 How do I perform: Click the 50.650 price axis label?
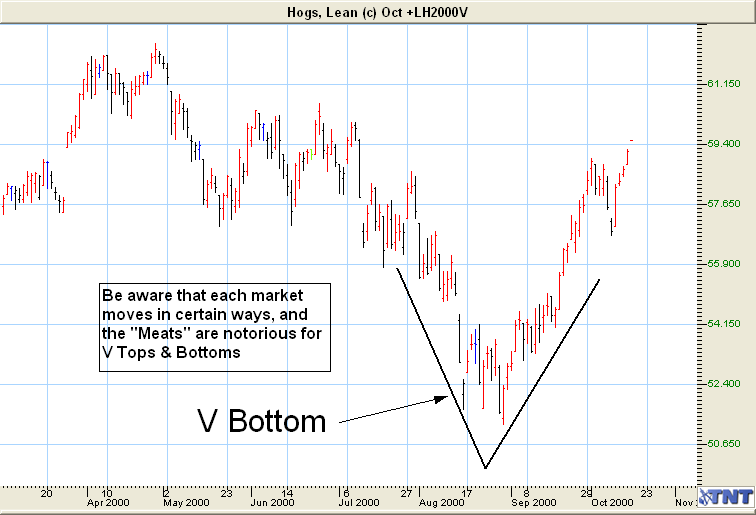[724, 444]
